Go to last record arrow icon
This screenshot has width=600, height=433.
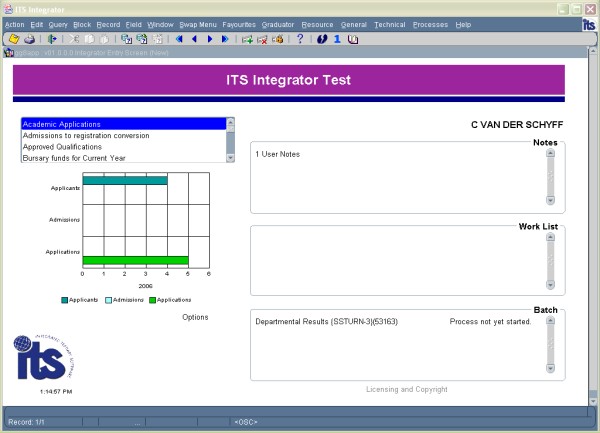pyautogui.click(x=225, y=39)
